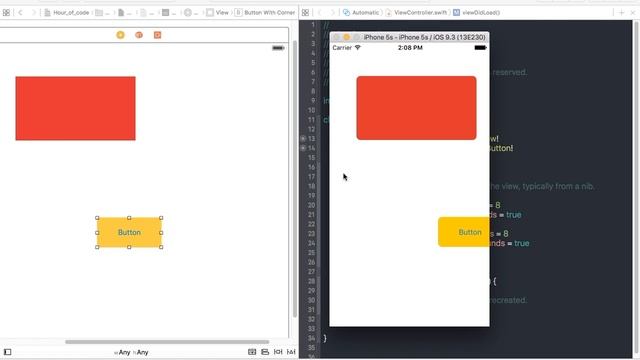Viewport: 640px width, 360px height.
Task: Open Resolve Auto Layout Issues menu
Action: tap(291, 352)
